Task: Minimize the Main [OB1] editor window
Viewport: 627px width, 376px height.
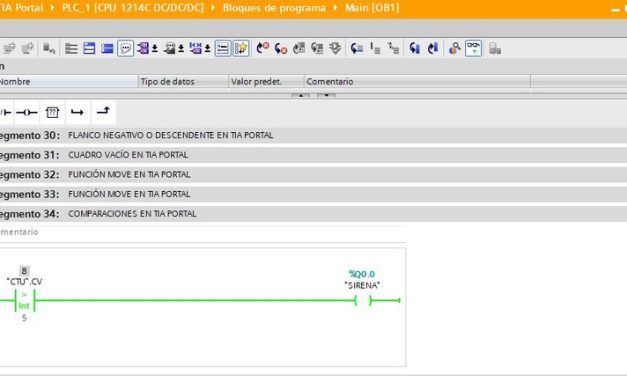Action: (x=616, y=9)
